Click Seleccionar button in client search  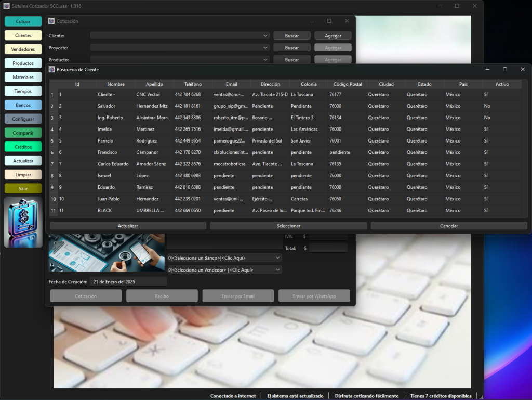[x=288, y=226]
